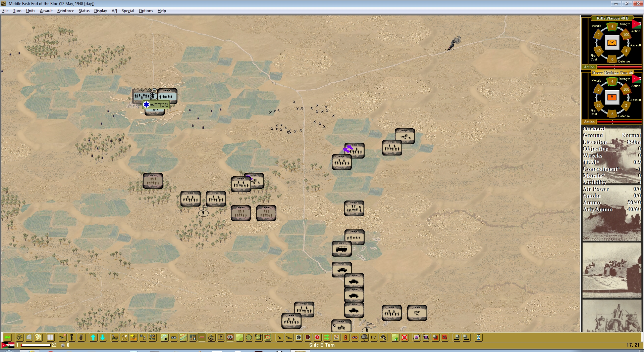Viewport: 644px width, 352px height.
Task: Click the Heavy Machine Gun red Action bar
Action: 619,122
